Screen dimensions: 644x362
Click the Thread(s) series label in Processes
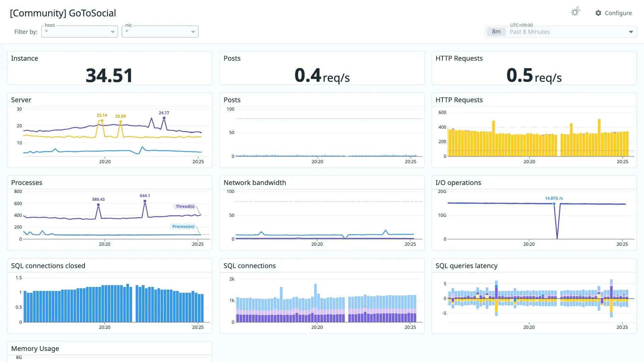pyautogui.click(x=185, y=206)
